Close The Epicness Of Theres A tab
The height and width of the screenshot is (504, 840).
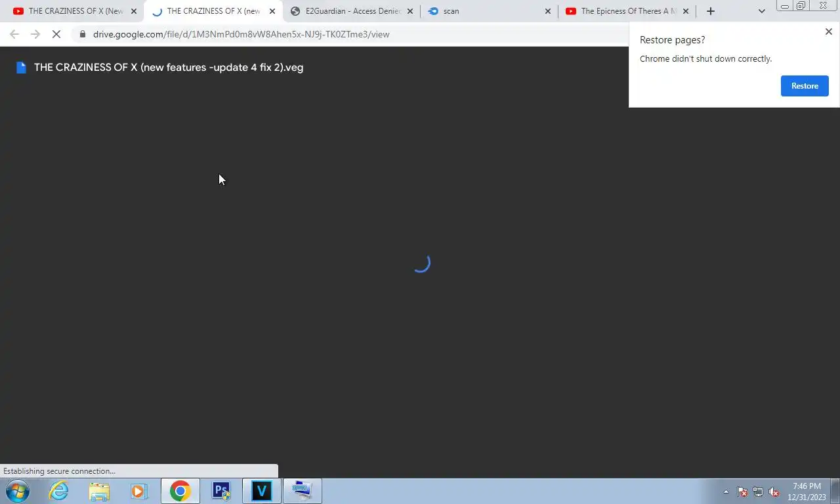coord(686,11)
